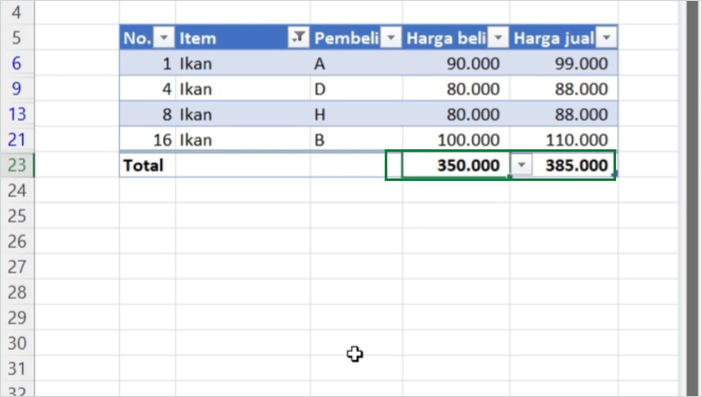
Task: Select the Pembeli cell with value A
Action: [356, 64]
